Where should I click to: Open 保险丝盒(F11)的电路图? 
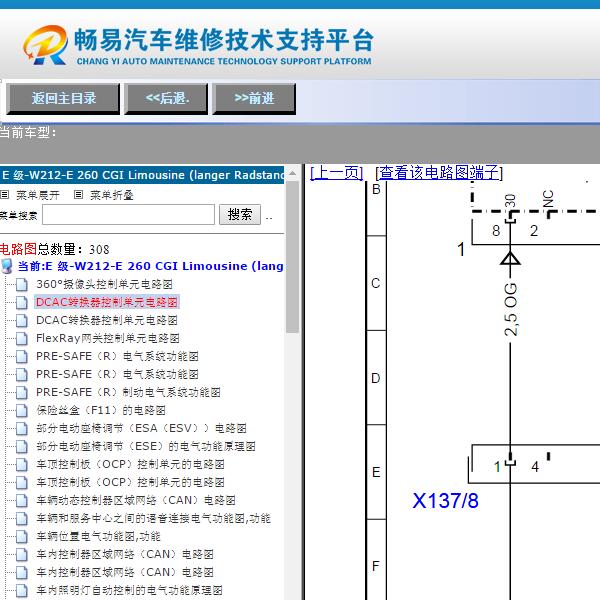point(101,410)
